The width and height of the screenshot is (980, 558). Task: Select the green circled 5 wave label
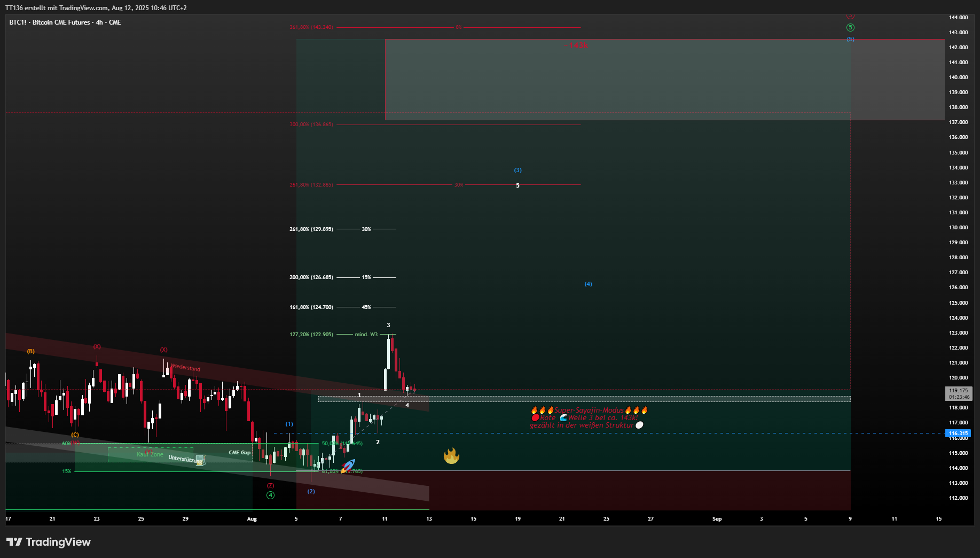click(850, 27)
